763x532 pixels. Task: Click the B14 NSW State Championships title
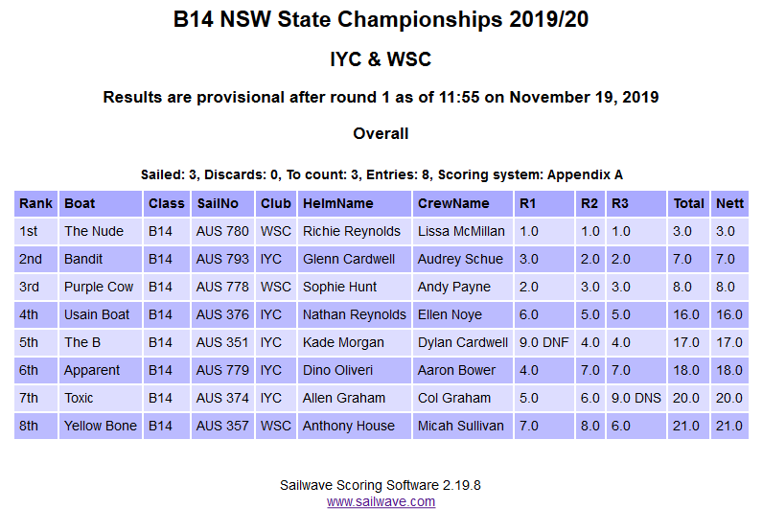pos(381,19)
